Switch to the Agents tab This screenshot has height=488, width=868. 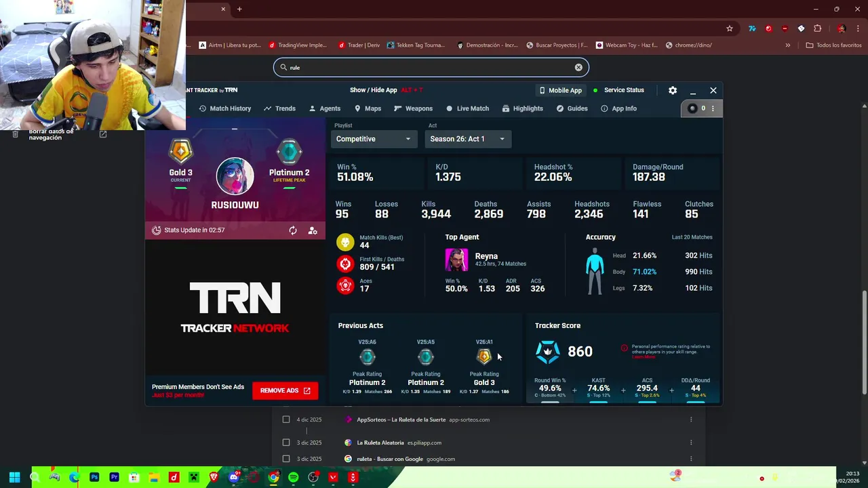point(324,108)
